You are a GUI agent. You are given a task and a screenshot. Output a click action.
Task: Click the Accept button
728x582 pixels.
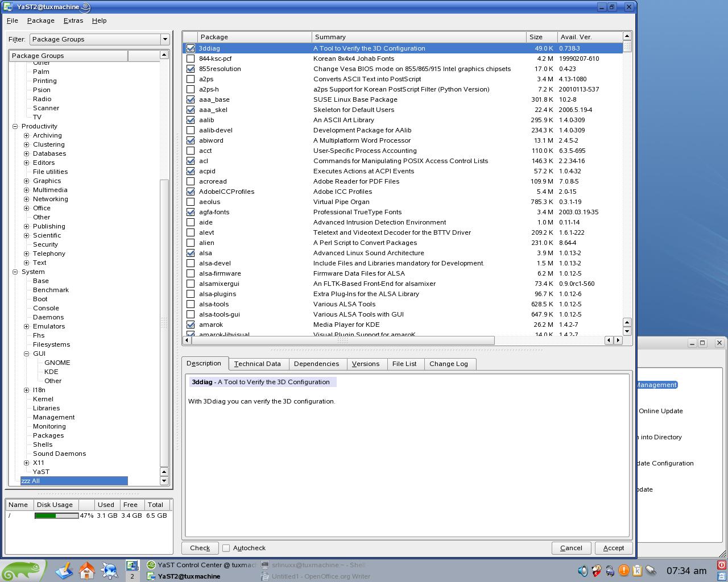click(x=614, y=548)
